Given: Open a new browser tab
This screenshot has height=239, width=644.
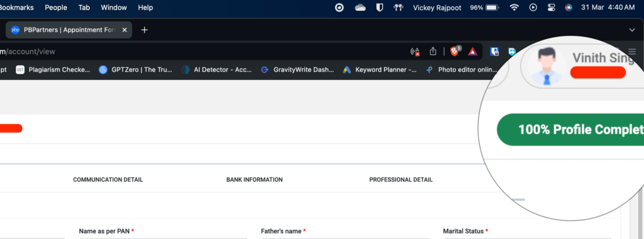Looking at the screenshot, I should coord(144,30).
